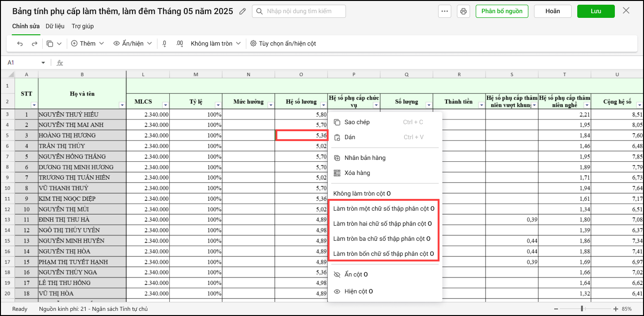Open filter dropdown on Họ và tên column

tap(122, 105)
